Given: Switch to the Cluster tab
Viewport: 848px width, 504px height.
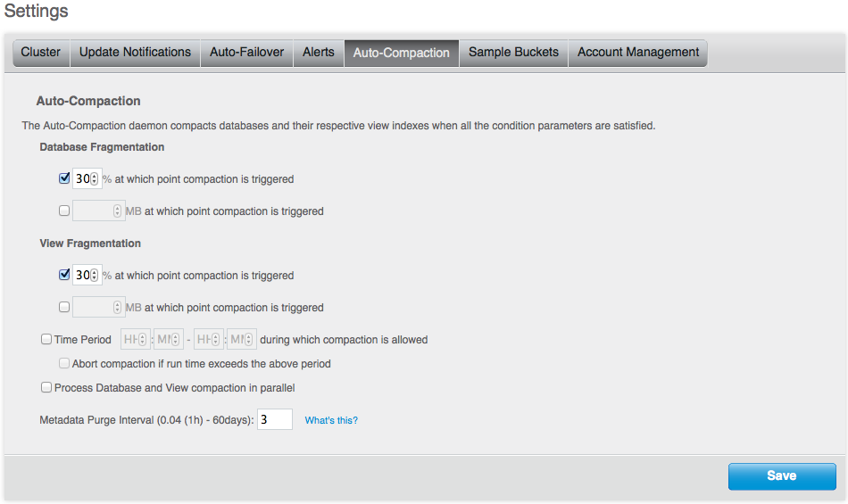Looking at the screenshot, I should coord(41,53).
